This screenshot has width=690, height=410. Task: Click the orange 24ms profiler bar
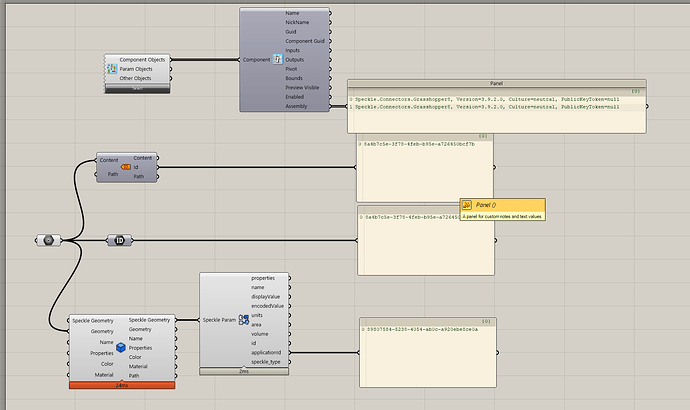click(122, 385)
